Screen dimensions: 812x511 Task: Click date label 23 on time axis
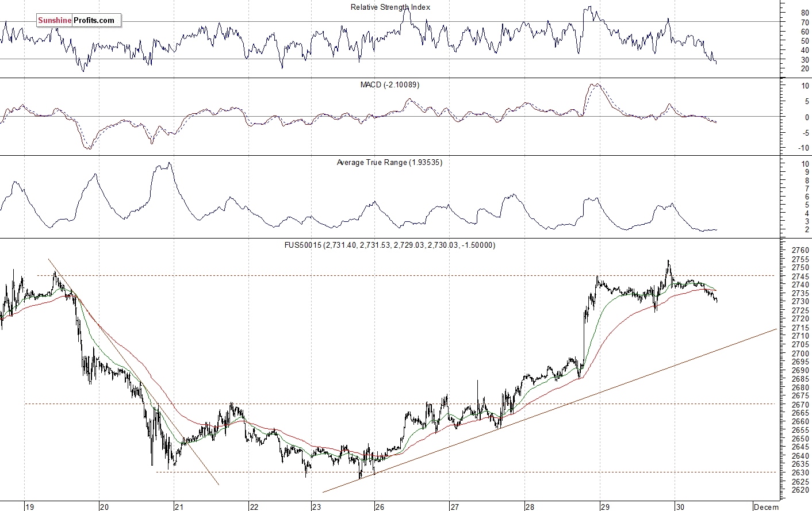(316, 506)
